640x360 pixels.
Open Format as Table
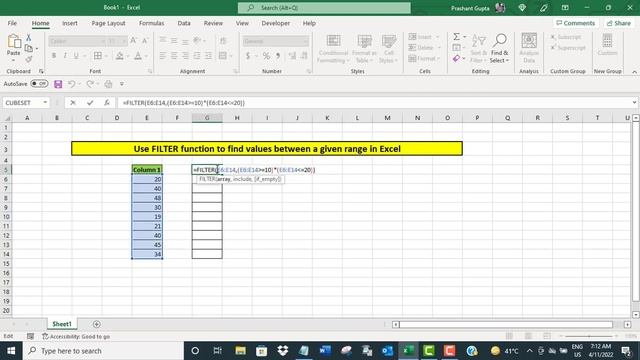tap(364, 49)
